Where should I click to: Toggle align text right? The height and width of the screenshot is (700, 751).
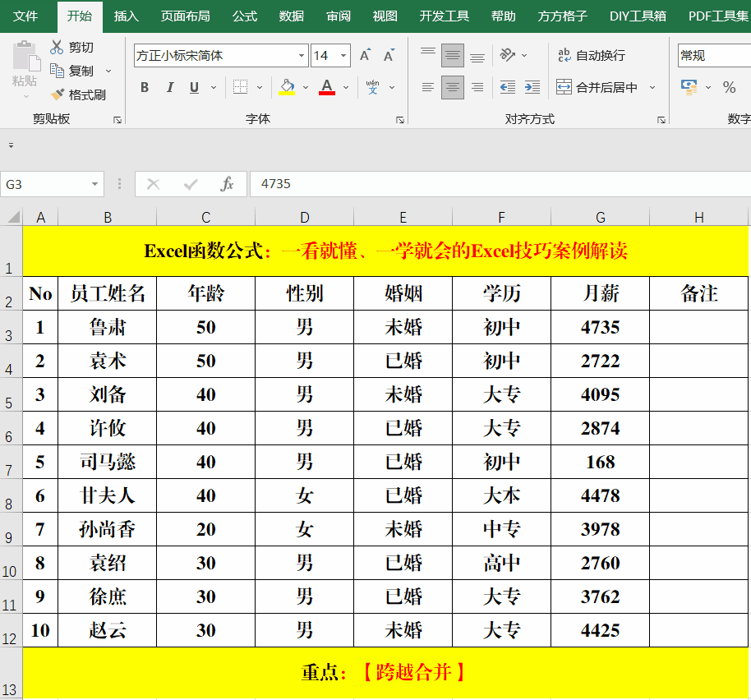coord(477,87)
